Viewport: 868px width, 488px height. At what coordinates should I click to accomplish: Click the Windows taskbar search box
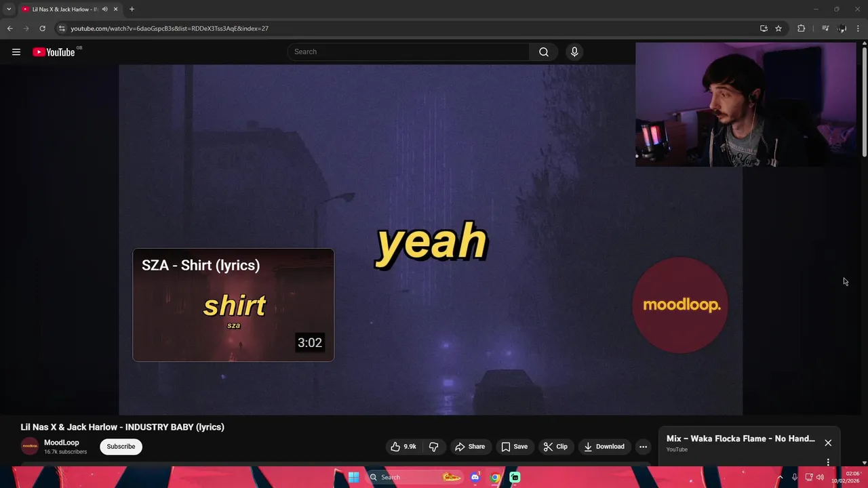pos(414,477)
